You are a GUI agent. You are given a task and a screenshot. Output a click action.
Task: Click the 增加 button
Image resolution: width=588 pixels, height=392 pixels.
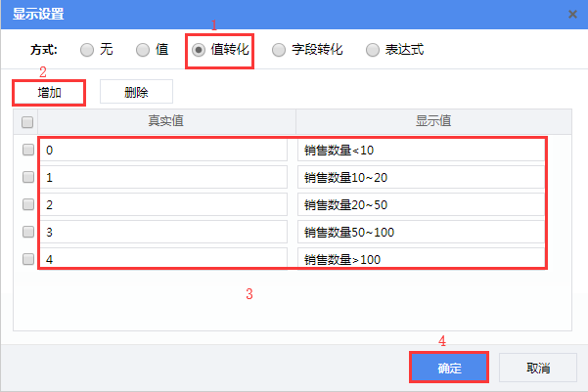(49, 92)
